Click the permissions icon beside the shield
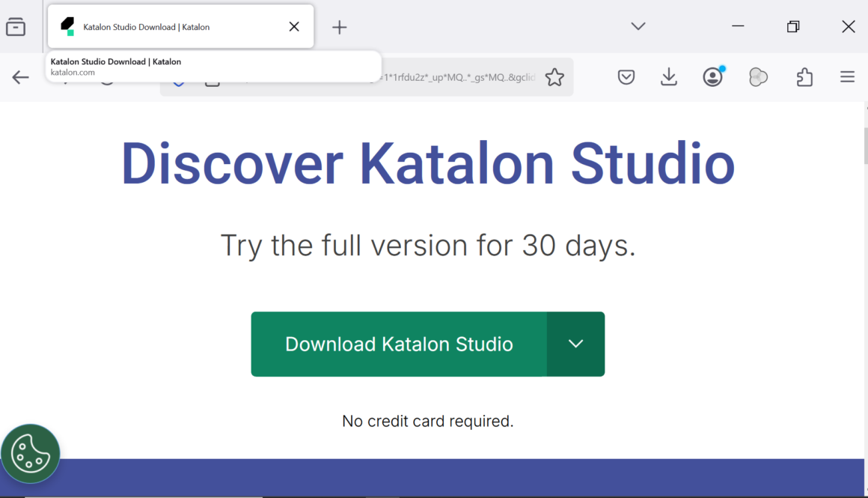The width and height of the screenshot is (868, 498). (212, 77)
